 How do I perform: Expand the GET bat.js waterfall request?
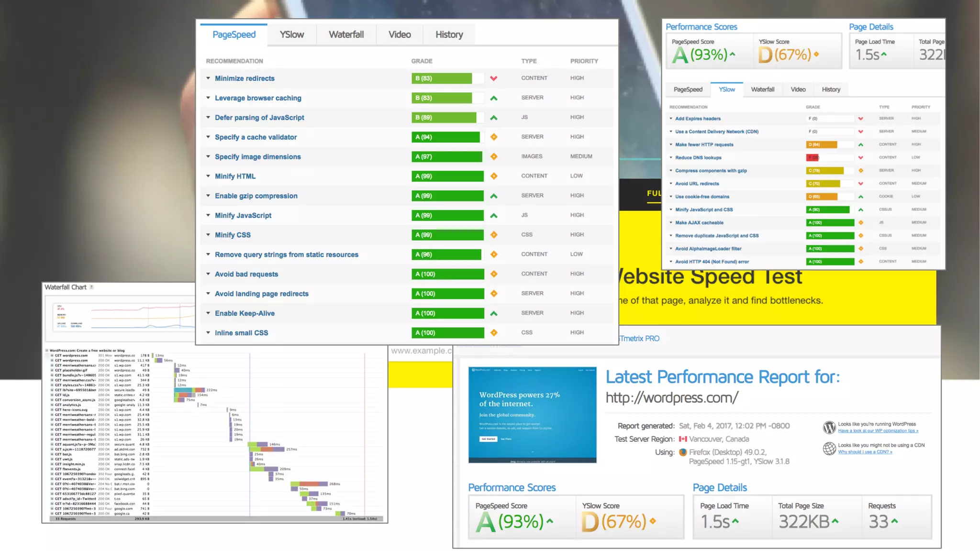pos(52,454)
